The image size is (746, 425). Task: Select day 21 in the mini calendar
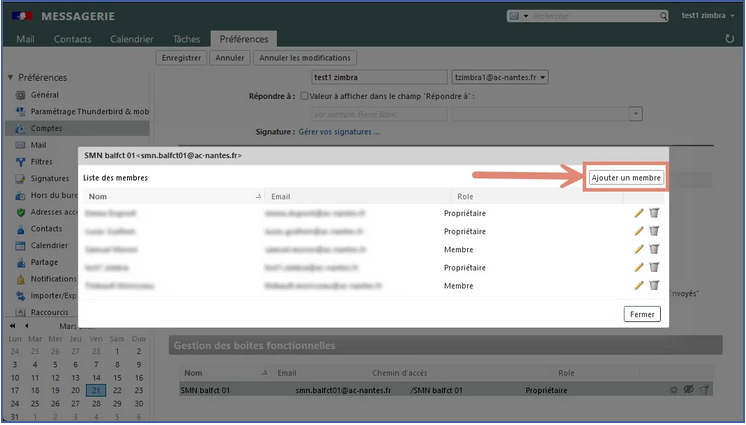coord(96,390)
